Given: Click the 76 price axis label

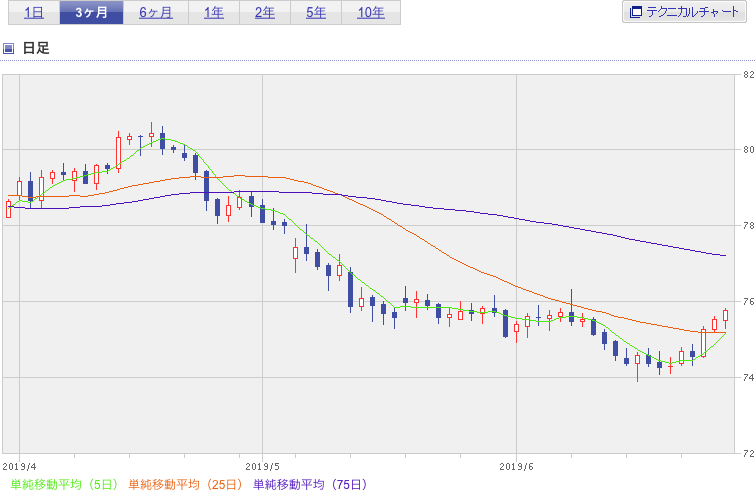Looking at the screenshot, I should tap(748, 301).
